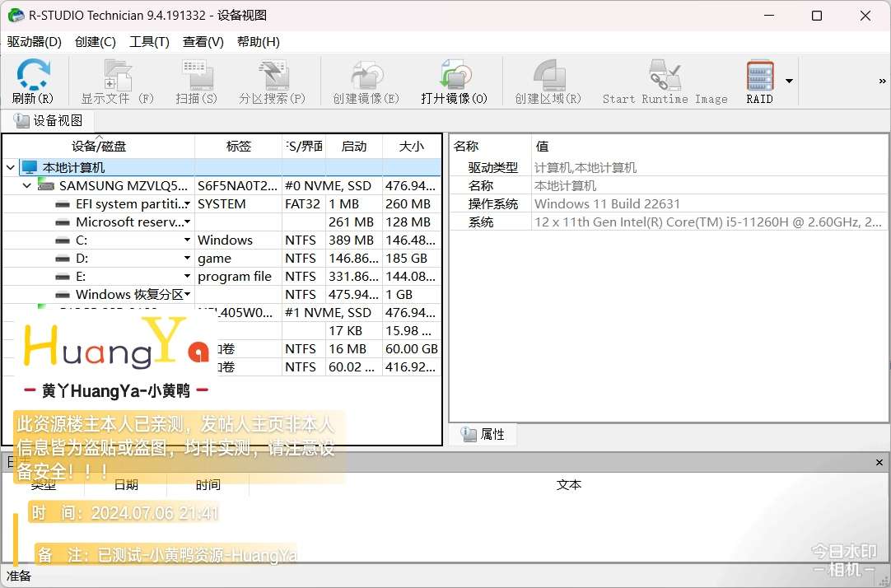This screenshot has width=891, height=588.
Task: Click the R-STUDIO app icon in title bar
Action: pyautogui.click(x=16, y=16)
